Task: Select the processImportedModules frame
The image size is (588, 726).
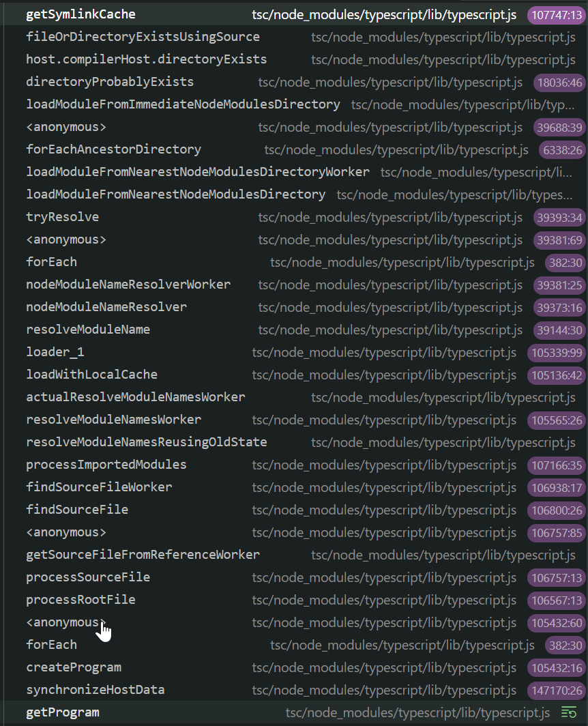Action: [106, 465]
